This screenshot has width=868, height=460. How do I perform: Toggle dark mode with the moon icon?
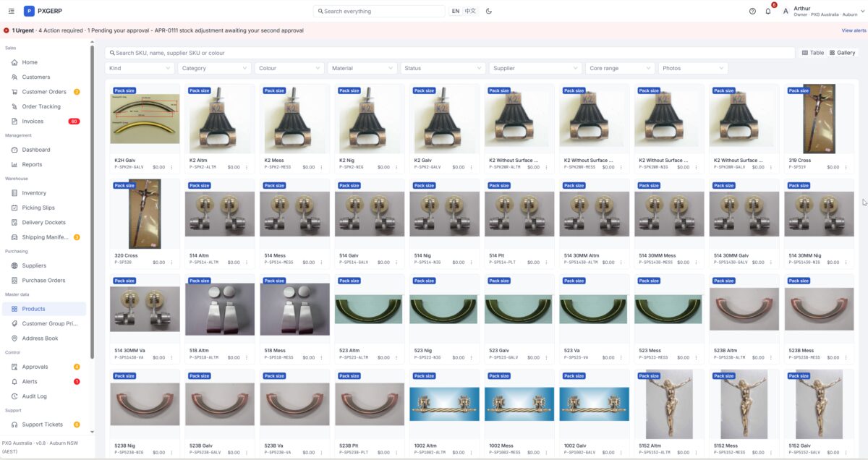click(489, 11)
